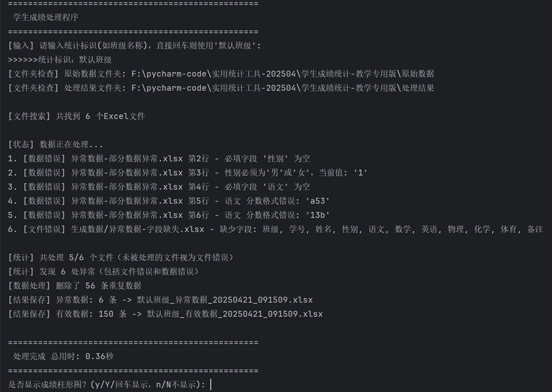Image resolution: width=552 pixels, height=392 pixels.
Task: Click the 处理结果 folder path
Action: 282,88
